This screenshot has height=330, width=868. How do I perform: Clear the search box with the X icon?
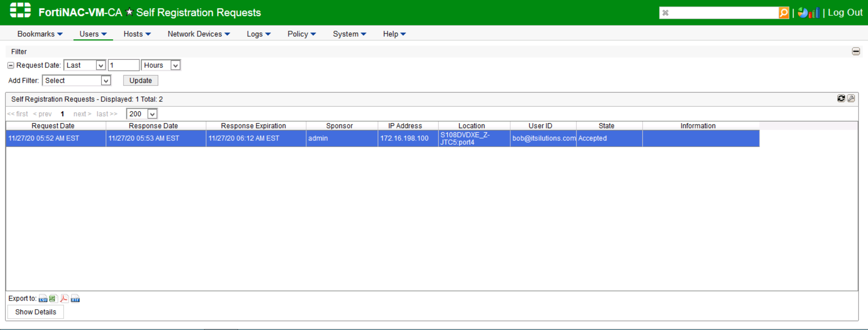(x=665, y=13)
